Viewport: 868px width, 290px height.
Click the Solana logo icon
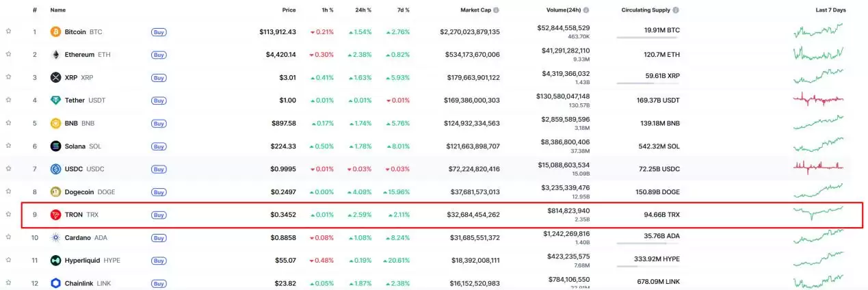56,146
